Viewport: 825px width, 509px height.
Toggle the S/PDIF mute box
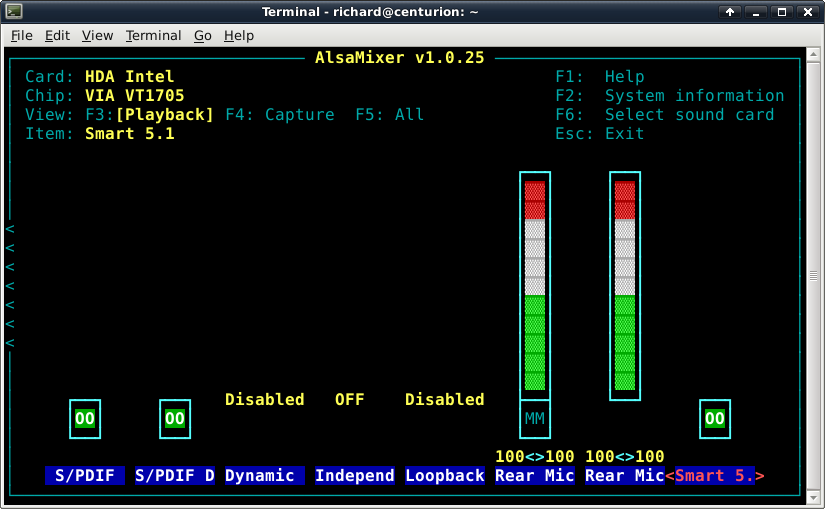85,418
